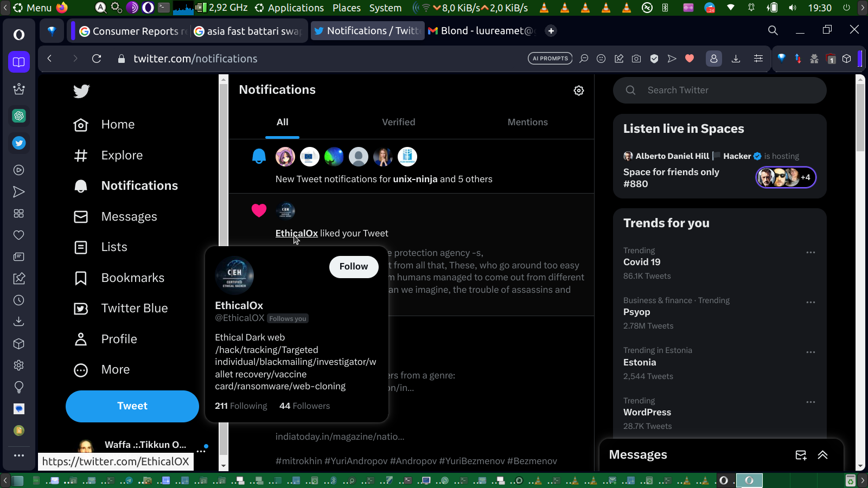Image resolution: width=868 pixels, height=488 pixels.
Task: Open Speed Dial grid in the Opera sidebar
Action: (x=19, y=214)
